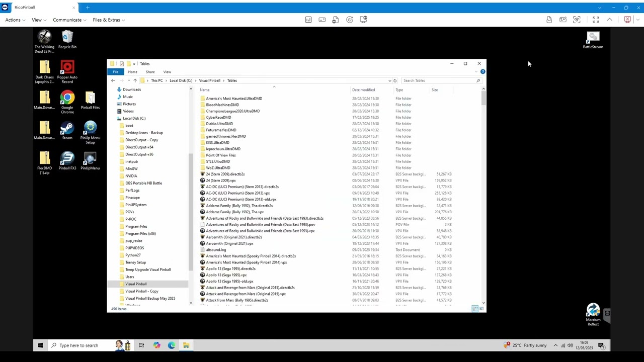
Task: Open the Communicate dropdown menu
Action: pyautogui.click(x=69, y=20)
